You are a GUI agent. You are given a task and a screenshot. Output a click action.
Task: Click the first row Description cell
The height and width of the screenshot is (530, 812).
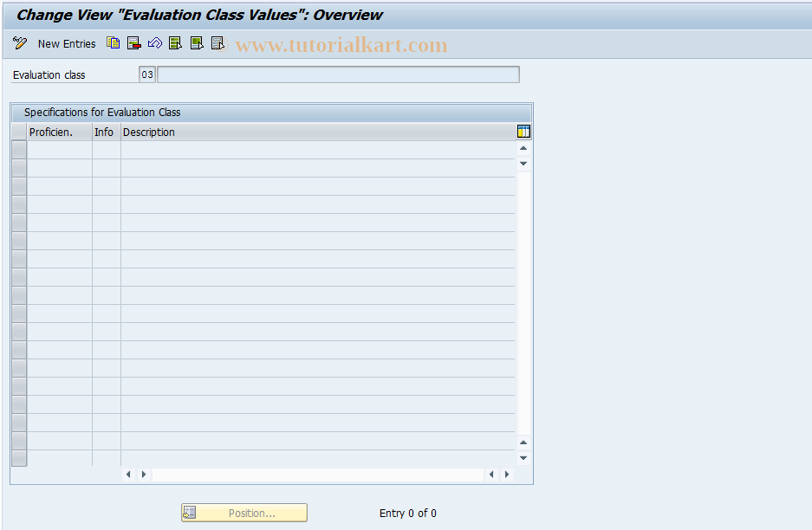point(318,150)
